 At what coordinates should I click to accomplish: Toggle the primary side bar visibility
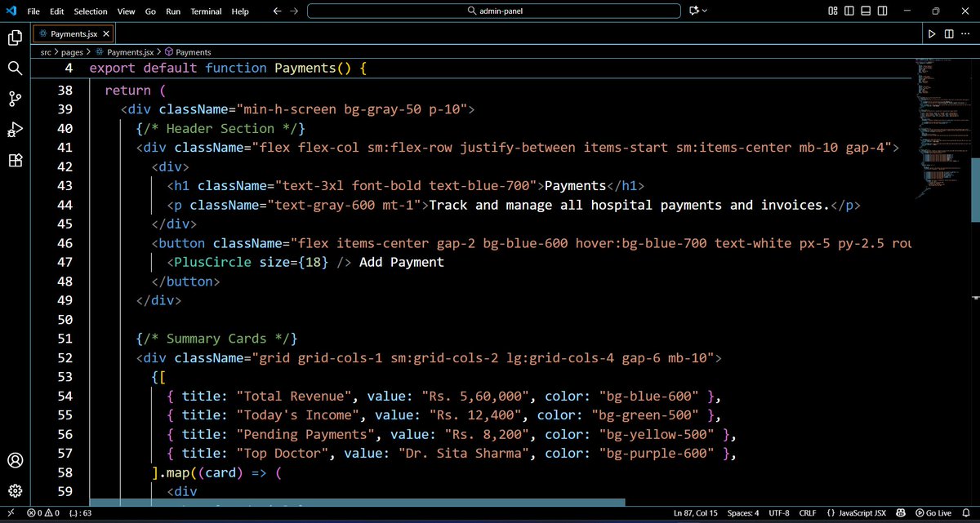click(849, 11)
